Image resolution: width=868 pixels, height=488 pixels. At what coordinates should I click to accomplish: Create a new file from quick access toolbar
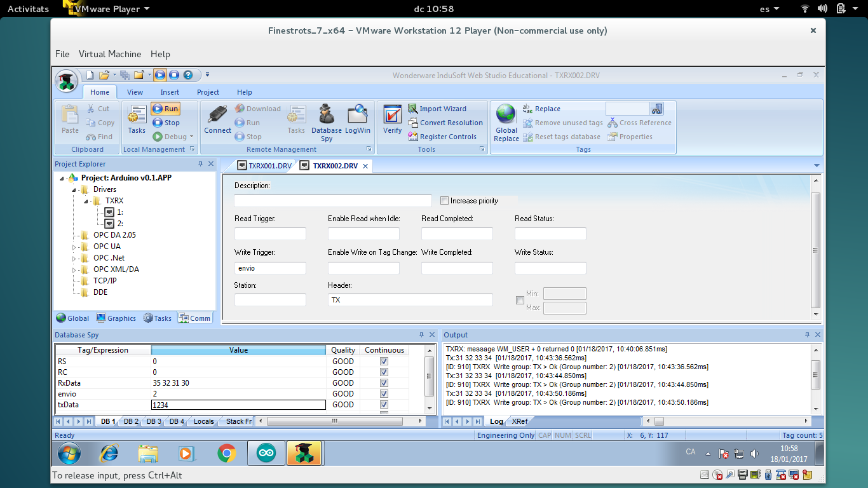click(90, 75)
